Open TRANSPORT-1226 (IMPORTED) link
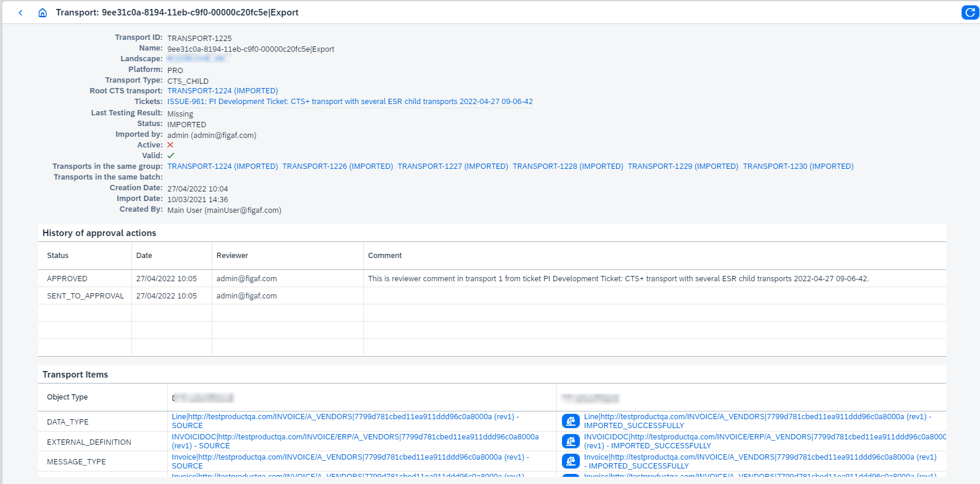 point(338,166)
